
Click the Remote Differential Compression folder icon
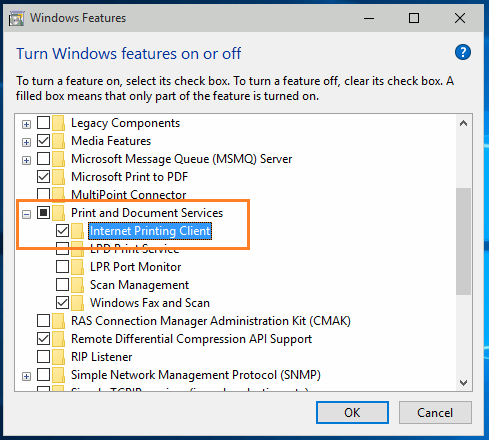[58, 339]
